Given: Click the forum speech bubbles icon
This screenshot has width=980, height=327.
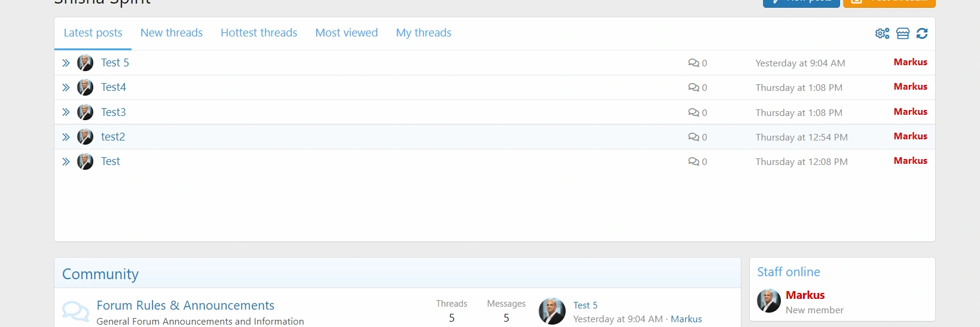Looking at the screenshot, I should [x=75, y=311].
